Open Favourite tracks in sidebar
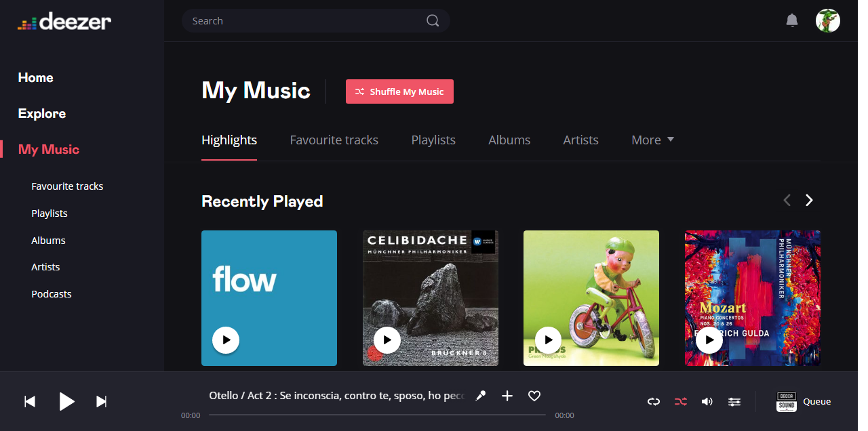Image resolution: width=868 pixels, height=431 pixels. pos(67,186)
